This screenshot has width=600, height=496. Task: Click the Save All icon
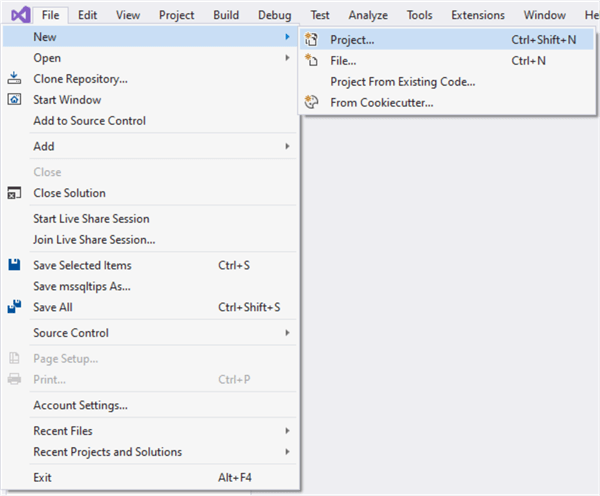(14, 307)
